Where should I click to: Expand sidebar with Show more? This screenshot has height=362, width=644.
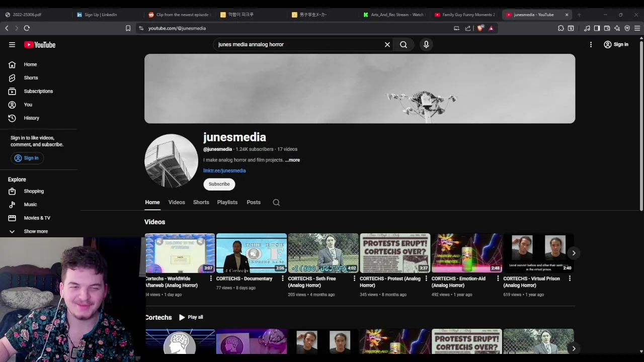28,231
